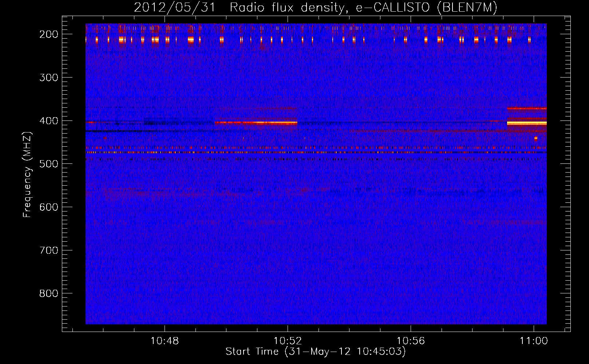589x364 pixels.
Task: Click the 11:00 time tick label
Action: (x=534, y=341)
